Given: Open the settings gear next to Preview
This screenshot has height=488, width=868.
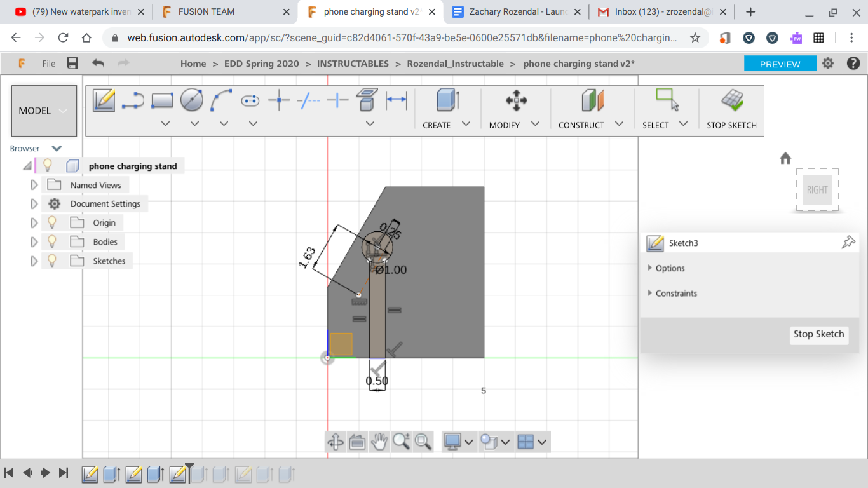Looking at the screenshot, I should point(827,64).
